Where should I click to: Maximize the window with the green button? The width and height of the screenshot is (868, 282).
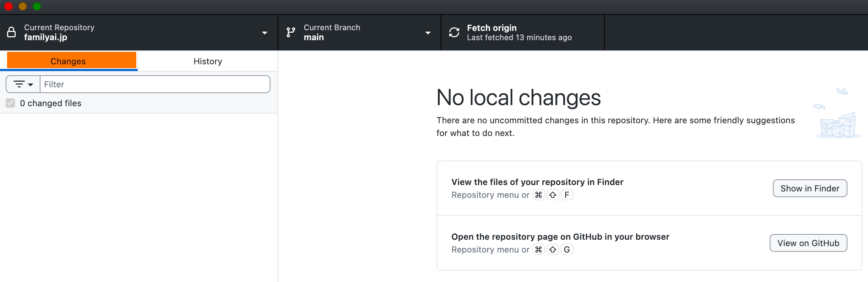coord(37,6)
